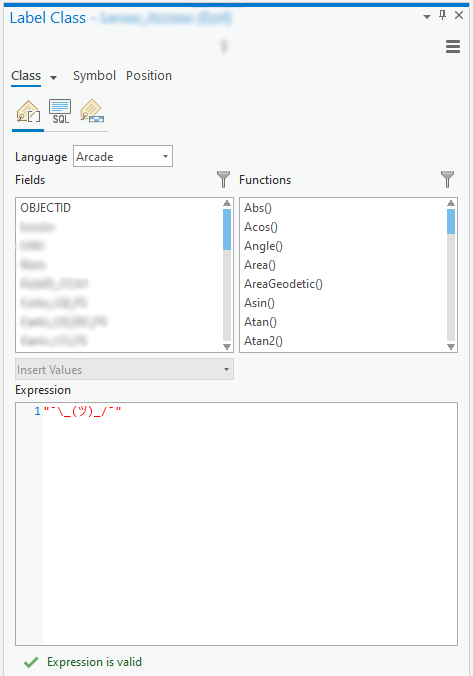Close the Label Class pane
473x676 pixels.
pos(459,16)
